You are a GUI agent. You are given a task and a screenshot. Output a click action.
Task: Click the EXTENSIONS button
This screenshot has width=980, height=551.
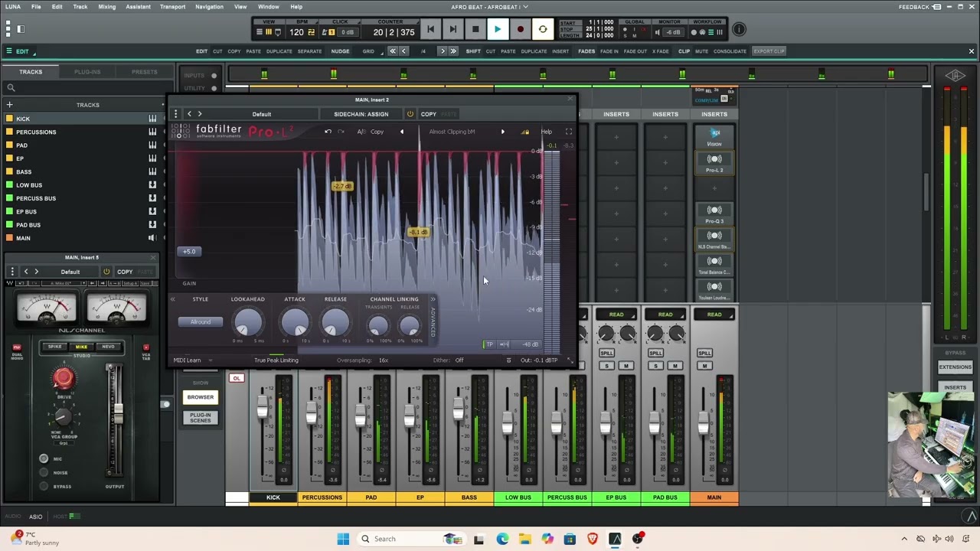[955, 367]
